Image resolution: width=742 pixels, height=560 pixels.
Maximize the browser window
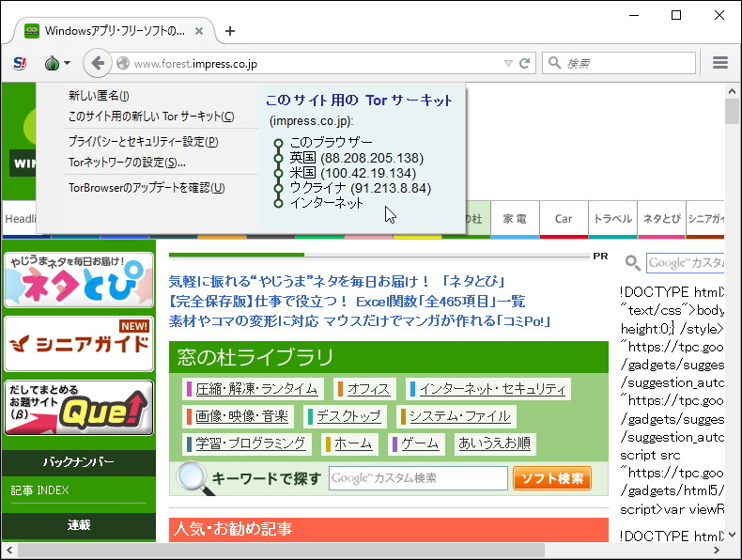[x=676, y=15]
